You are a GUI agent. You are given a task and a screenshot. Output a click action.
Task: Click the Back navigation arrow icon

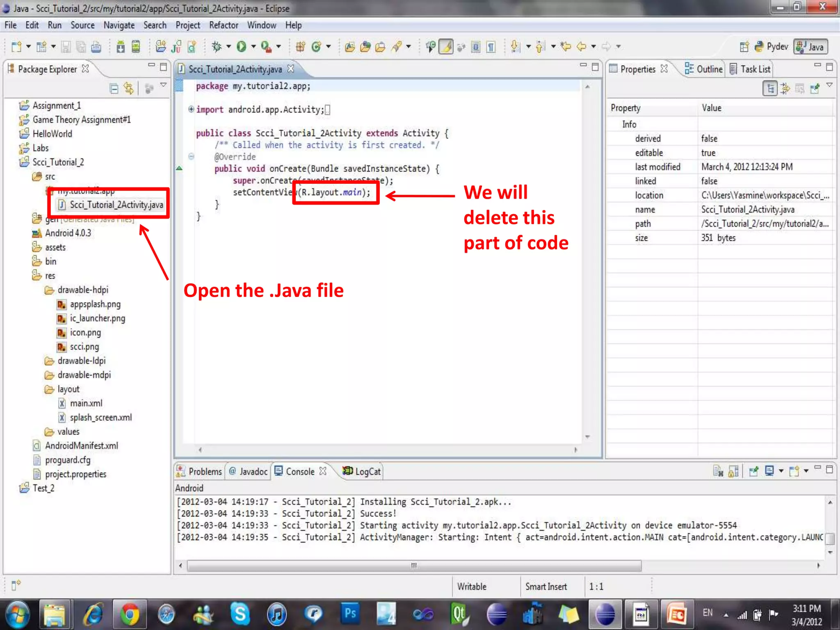point(581,47)
